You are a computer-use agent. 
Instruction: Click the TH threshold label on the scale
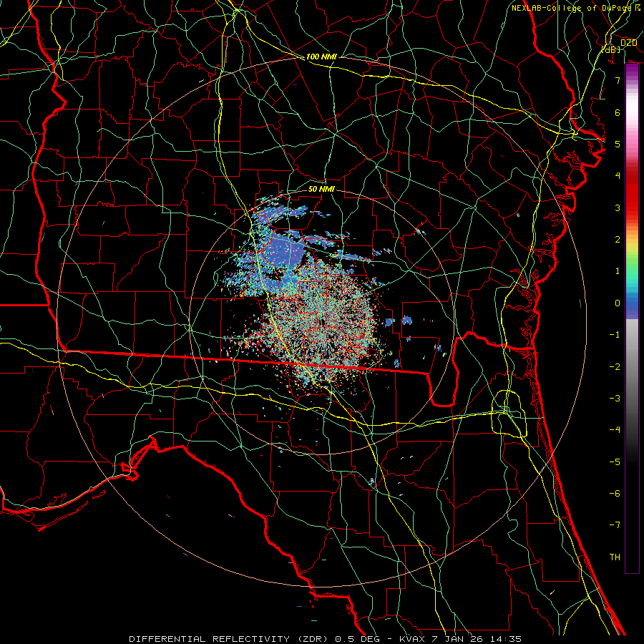(x=615, y=557)
